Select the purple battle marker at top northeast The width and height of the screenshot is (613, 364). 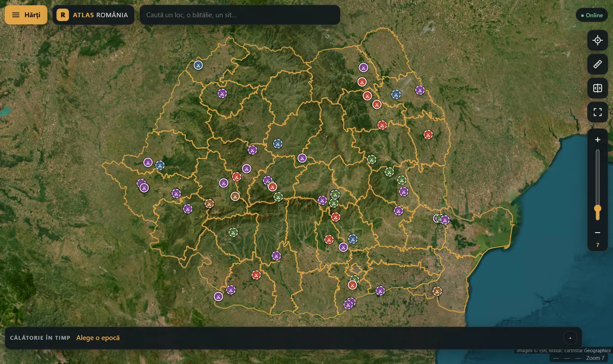363,67
